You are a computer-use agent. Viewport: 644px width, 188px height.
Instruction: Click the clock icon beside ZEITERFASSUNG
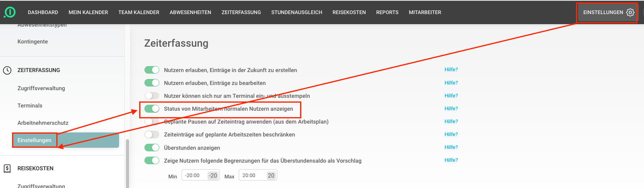(x=7, y=70)
